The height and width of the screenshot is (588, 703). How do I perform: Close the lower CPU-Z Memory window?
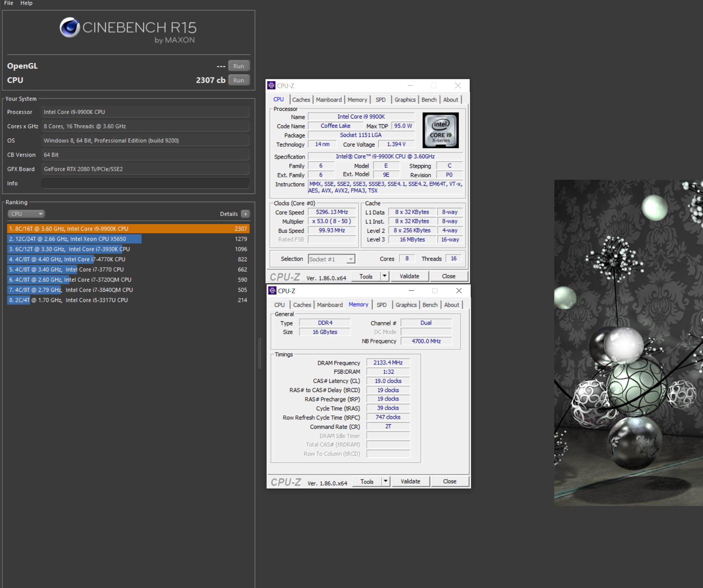(459, 290)
